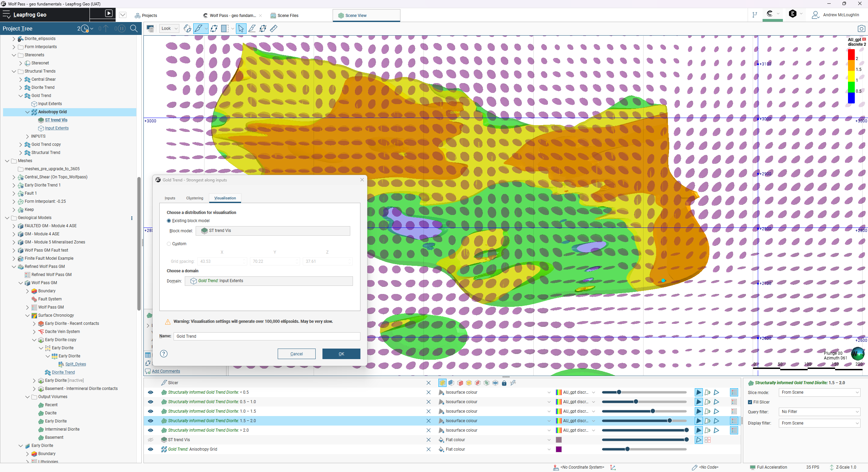Click the lock slicer padlock icon
Image resolution: width=868 pixels, height=472 pixels.
coord(504,383)
